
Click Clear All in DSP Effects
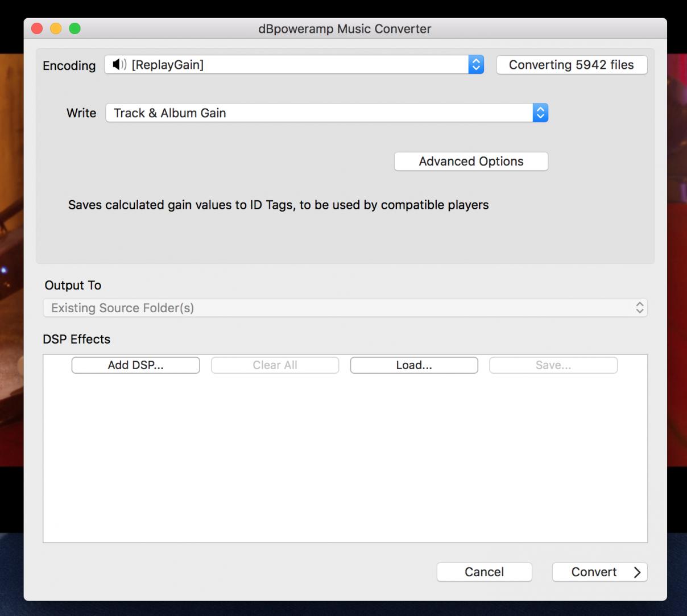[275, 365]
